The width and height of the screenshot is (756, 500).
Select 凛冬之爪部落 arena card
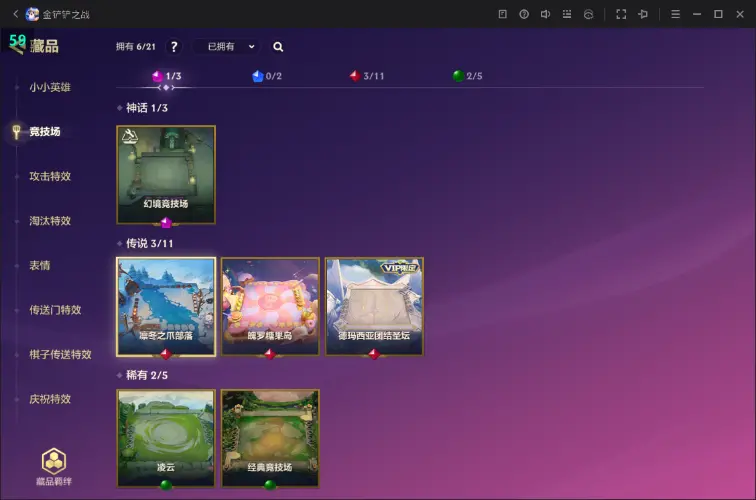[x=166, y=307]
